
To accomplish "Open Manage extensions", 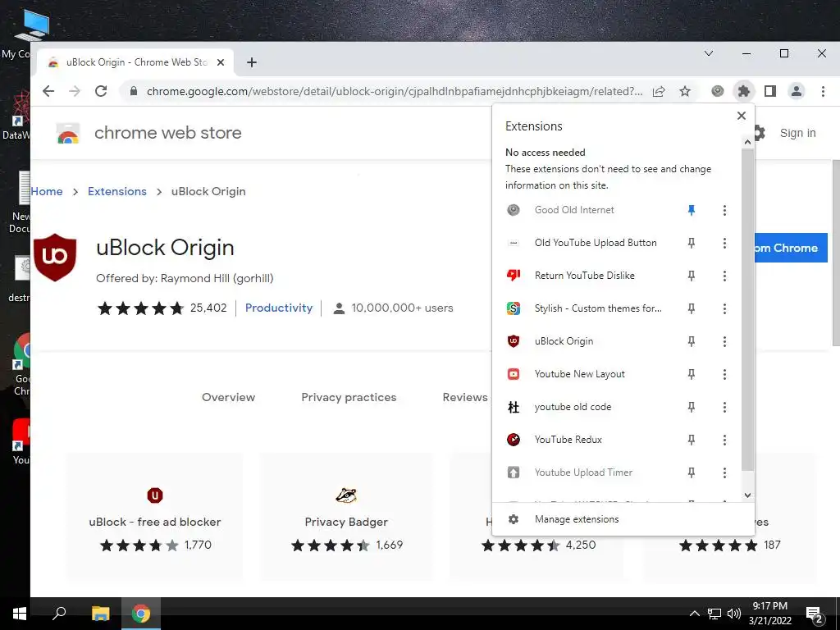I will point(623,519).
